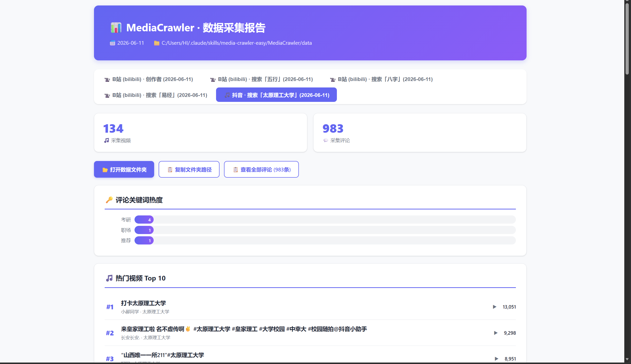This screenshot has height=364, width=631.
Task: Click the folder icon on 打开数据文件夹 button
Action: tap(105, 170)
